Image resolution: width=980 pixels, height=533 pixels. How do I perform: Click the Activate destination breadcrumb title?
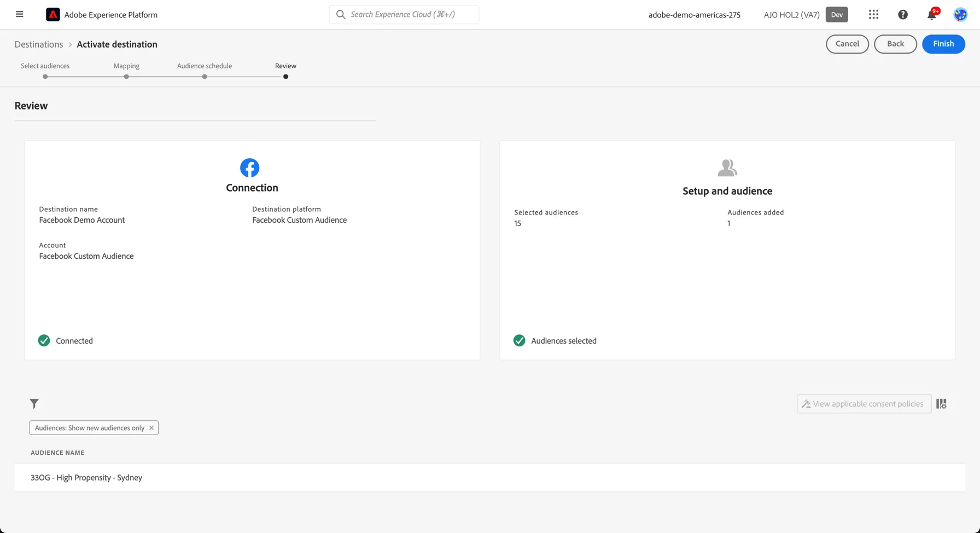[117, 44]
